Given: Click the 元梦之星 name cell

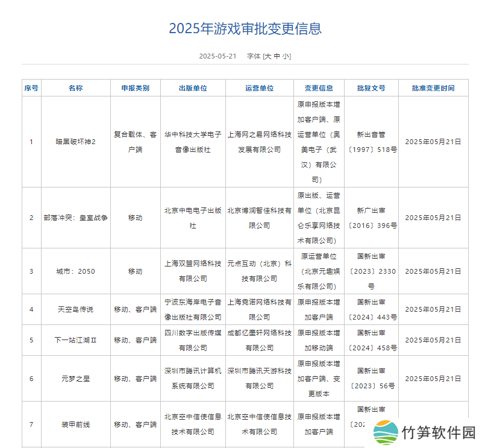Looking at the screenshot, I should (x=75, y=379).
